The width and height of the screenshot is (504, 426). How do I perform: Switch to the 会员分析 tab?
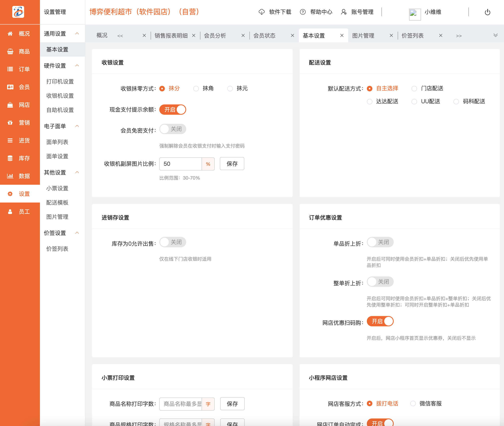tap(215, 36)
